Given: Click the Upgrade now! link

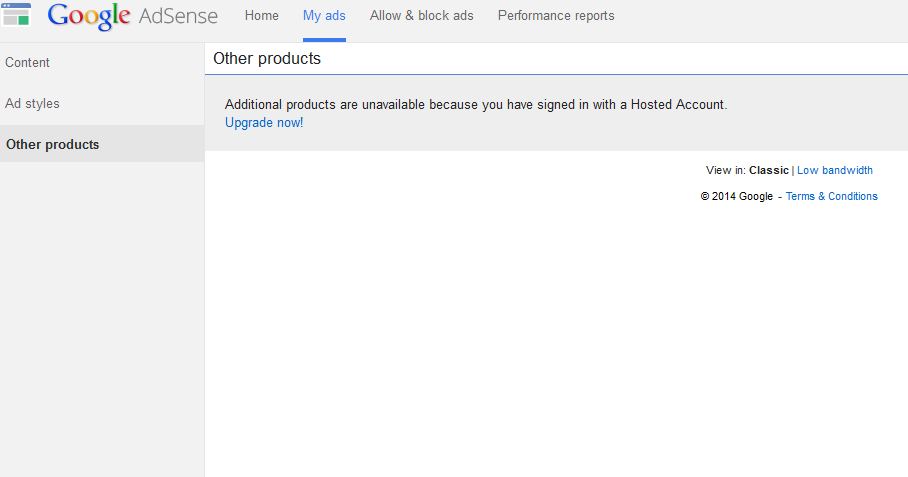Looking at the screenshot, I should [264, 123].
